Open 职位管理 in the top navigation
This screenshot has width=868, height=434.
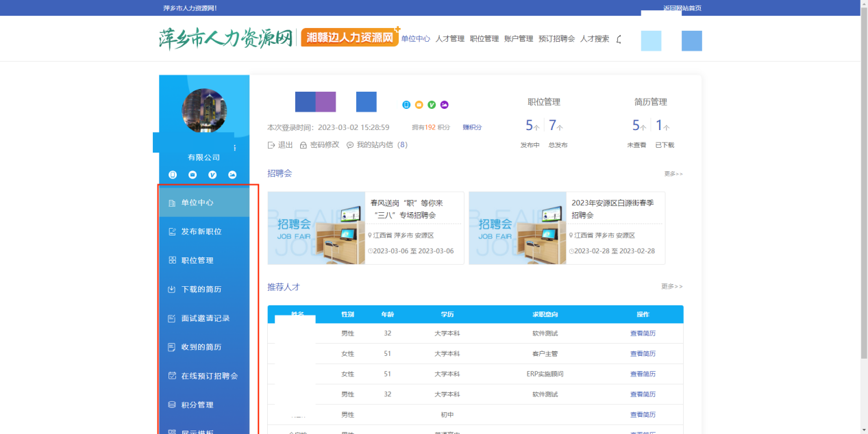tap(484, 39)
